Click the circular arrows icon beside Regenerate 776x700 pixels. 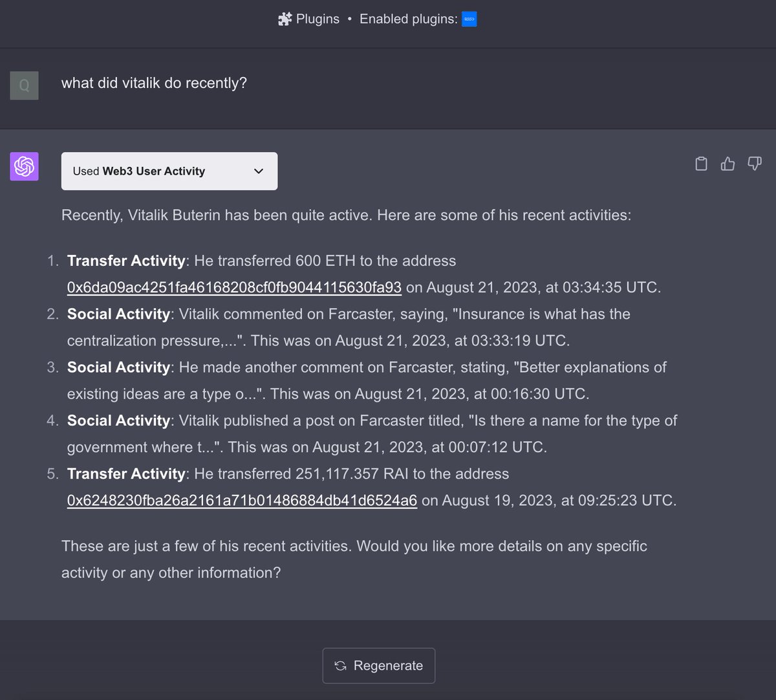click(x=341, y=666)
